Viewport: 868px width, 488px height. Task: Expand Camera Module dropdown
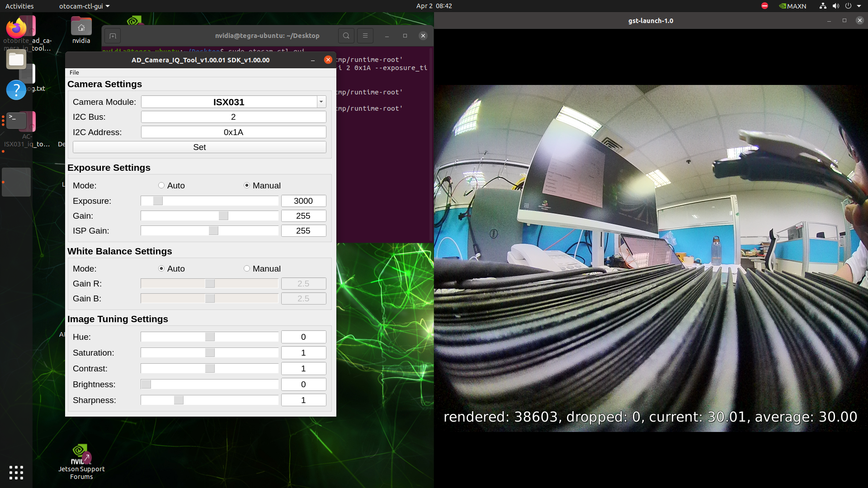pyautogui.click(x=321, y=102)
